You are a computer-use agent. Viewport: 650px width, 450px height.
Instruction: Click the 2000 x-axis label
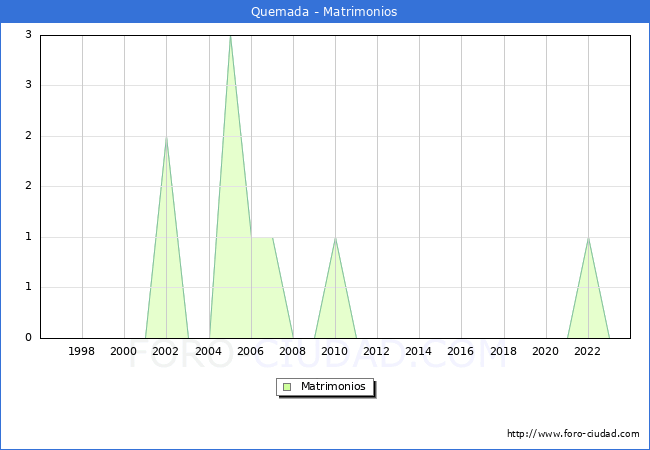coord(123,351)
